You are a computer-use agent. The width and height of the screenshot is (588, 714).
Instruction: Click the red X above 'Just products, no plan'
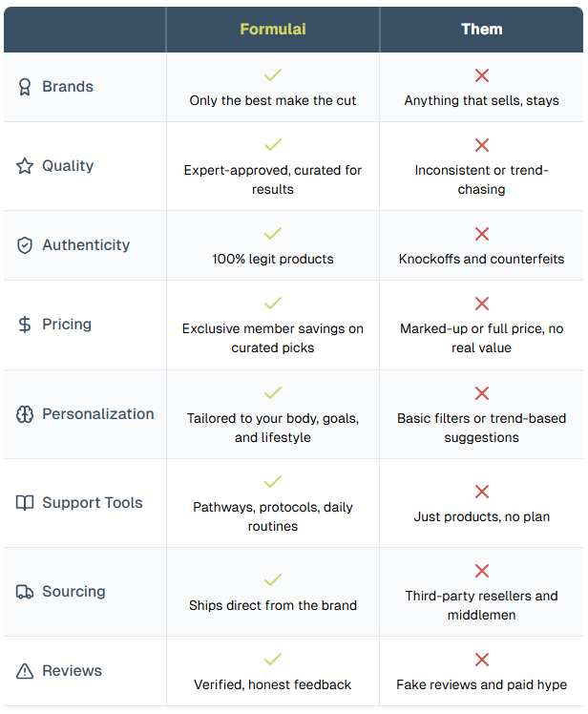481,492
